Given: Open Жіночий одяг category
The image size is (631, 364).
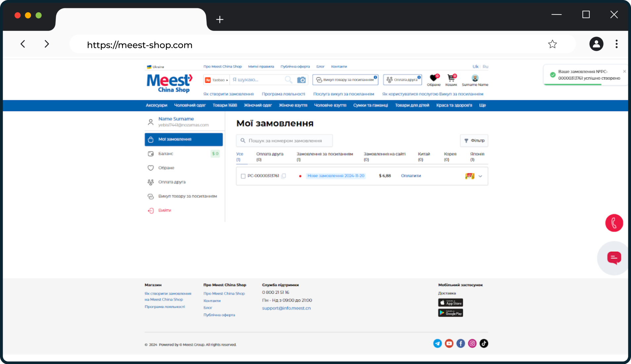Looking at the screenshot, I should tap(258, 105).
